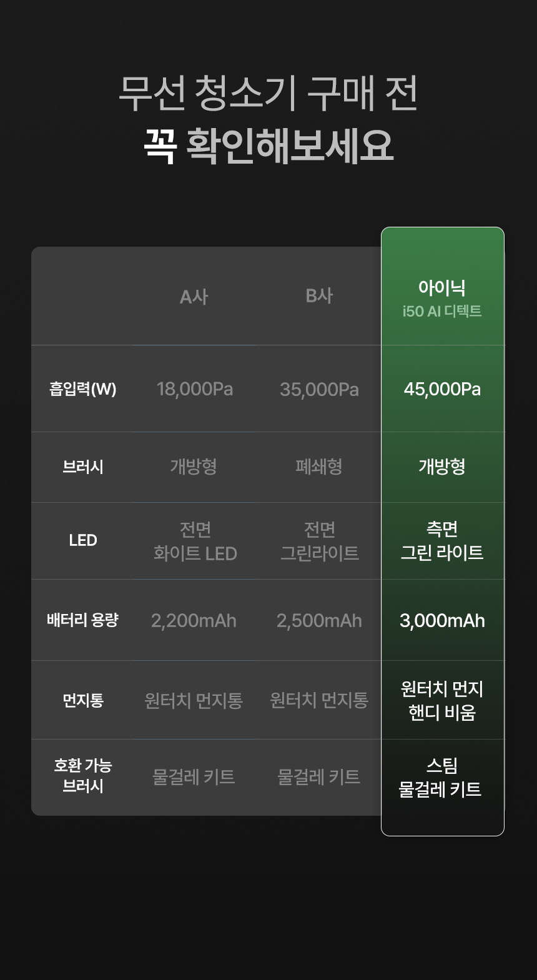This screenshot has width=537, height=980.
Task: Click the 전면 화이트 LED cell
Action: 195,542
